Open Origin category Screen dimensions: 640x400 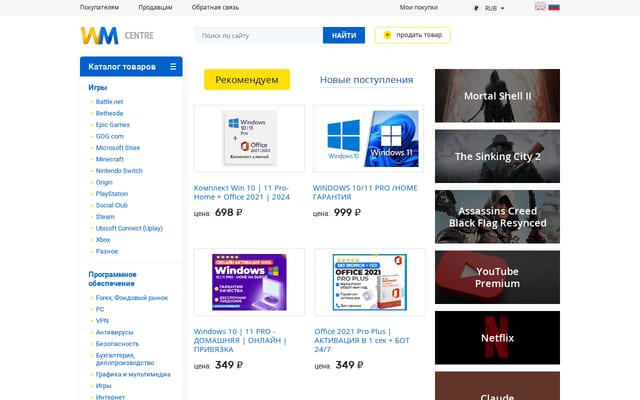[104, 182]
